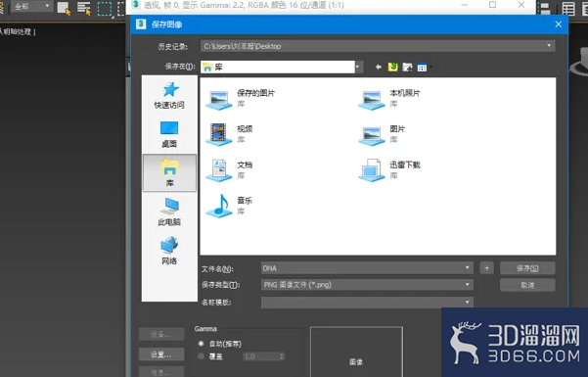588x377 pixels.
Task: Open 快速访问 in the places bar
Action: coord(169,95)
